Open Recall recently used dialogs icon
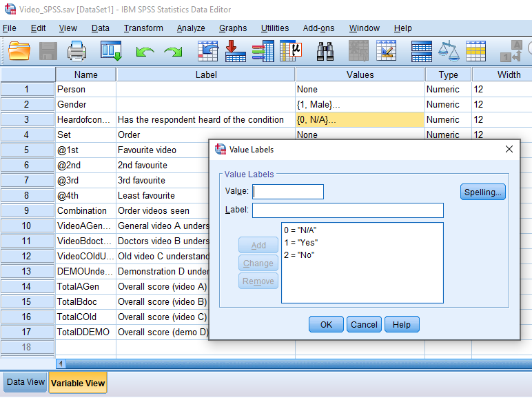 point(111,51)
